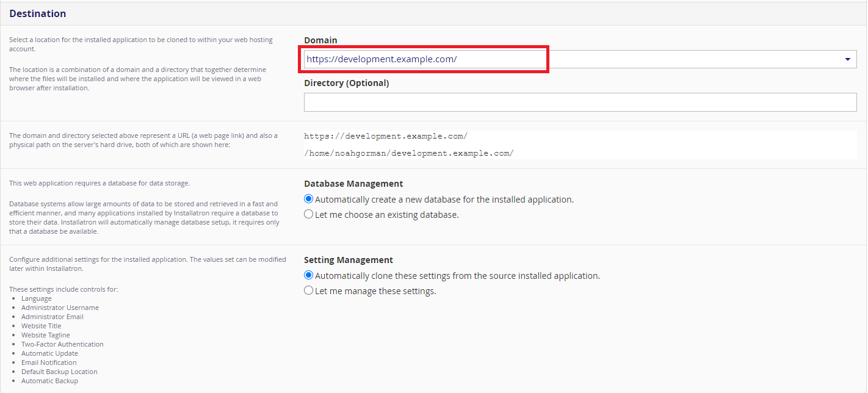Choose 'Let me choose an existing database'

309,214
